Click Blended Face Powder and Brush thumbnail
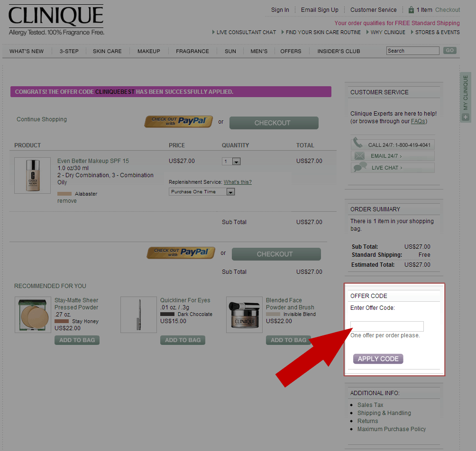The width and height of the screenshot is (476, 451). tap(244, 315)
